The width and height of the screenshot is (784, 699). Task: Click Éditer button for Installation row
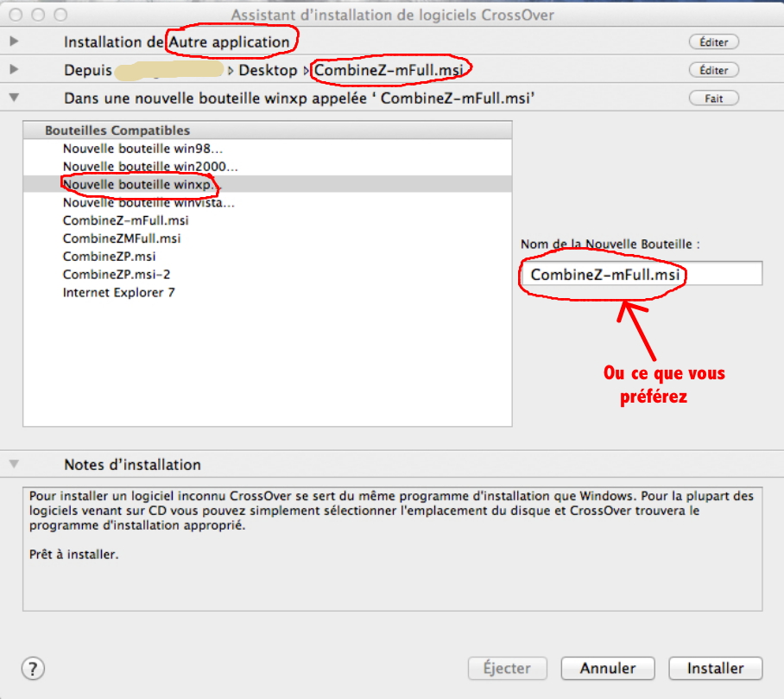coord(713,42)
